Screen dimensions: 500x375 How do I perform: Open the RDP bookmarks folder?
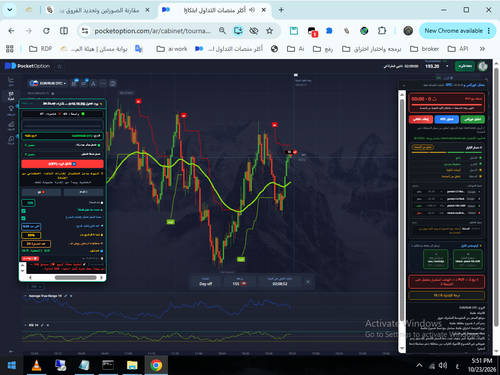(x=40, y=49)
